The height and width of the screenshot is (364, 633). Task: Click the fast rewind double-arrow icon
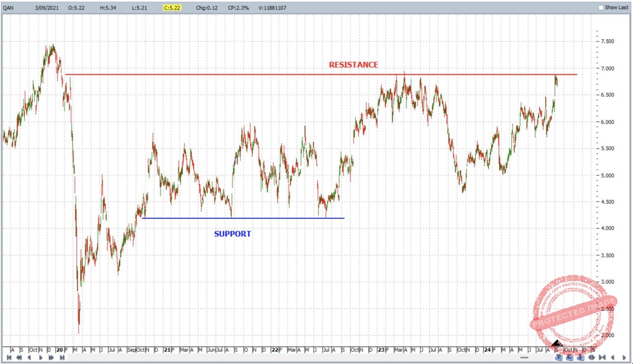19,357
